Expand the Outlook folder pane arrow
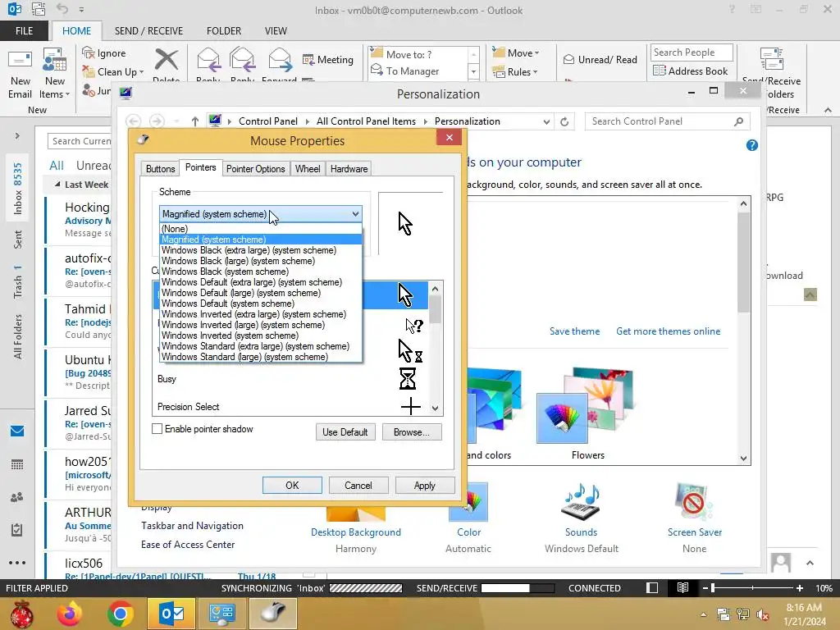This screenshot has width=840, height=630. pos(17,136)
